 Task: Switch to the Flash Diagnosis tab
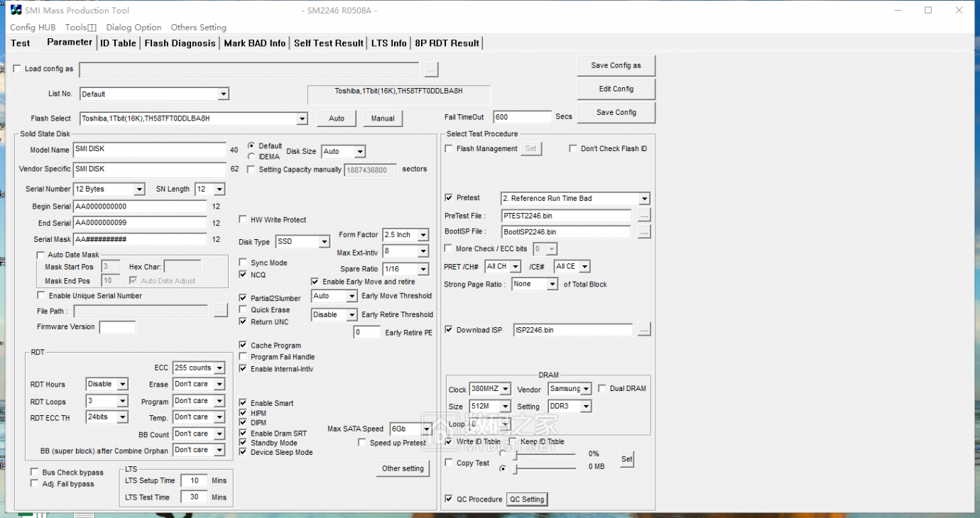click(x=180, y=43)
